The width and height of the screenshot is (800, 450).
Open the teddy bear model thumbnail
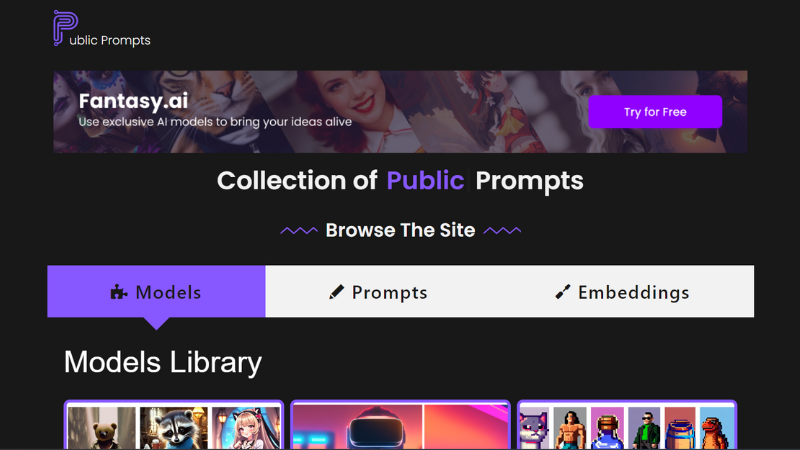pos(102,428)
